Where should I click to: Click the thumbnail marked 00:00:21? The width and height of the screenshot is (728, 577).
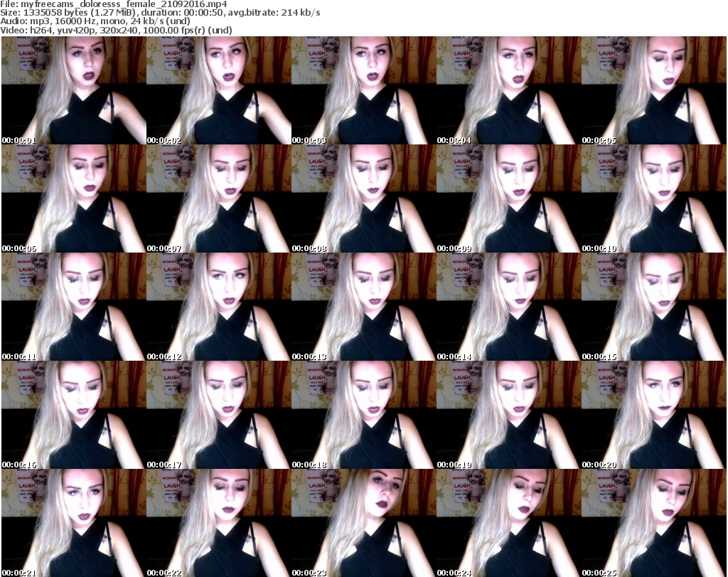[73, 523]
